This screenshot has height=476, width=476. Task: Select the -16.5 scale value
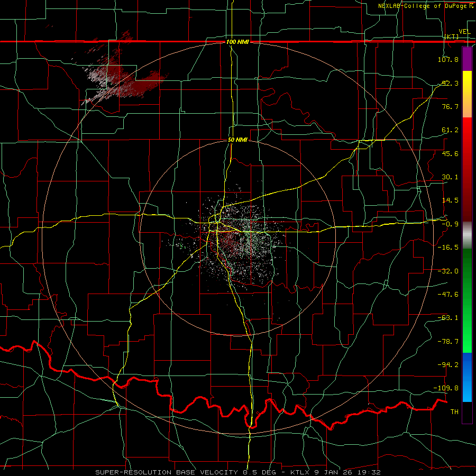pyautogui.click(x=448, y=248)
